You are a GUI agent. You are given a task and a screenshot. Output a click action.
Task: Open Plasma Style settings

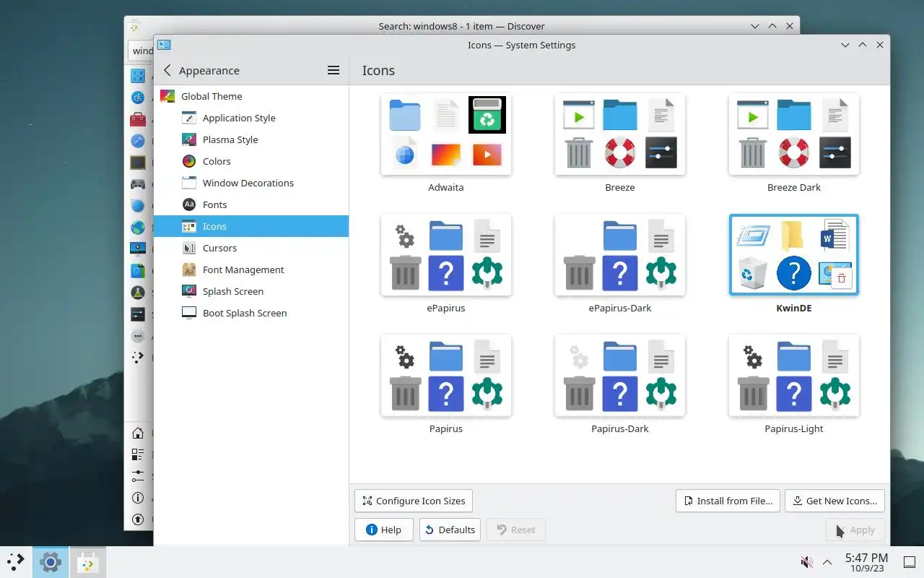click(x=251, y=139)
